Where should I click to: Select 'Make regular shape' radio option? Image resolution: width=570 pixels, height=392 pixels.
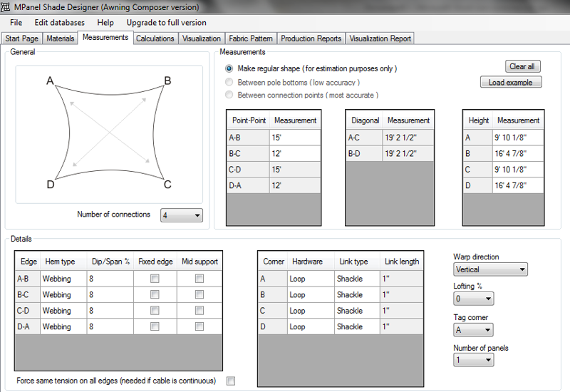point(229,68)
